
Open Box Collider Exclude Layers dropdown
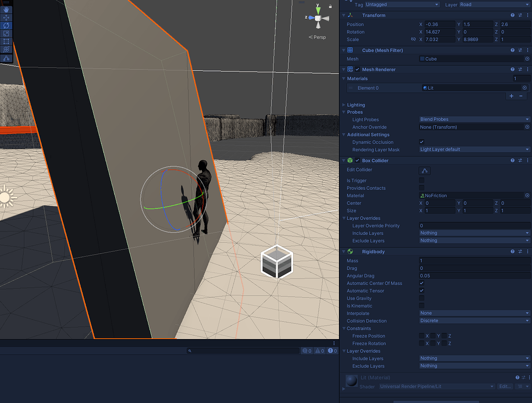(x=475, y=240)
